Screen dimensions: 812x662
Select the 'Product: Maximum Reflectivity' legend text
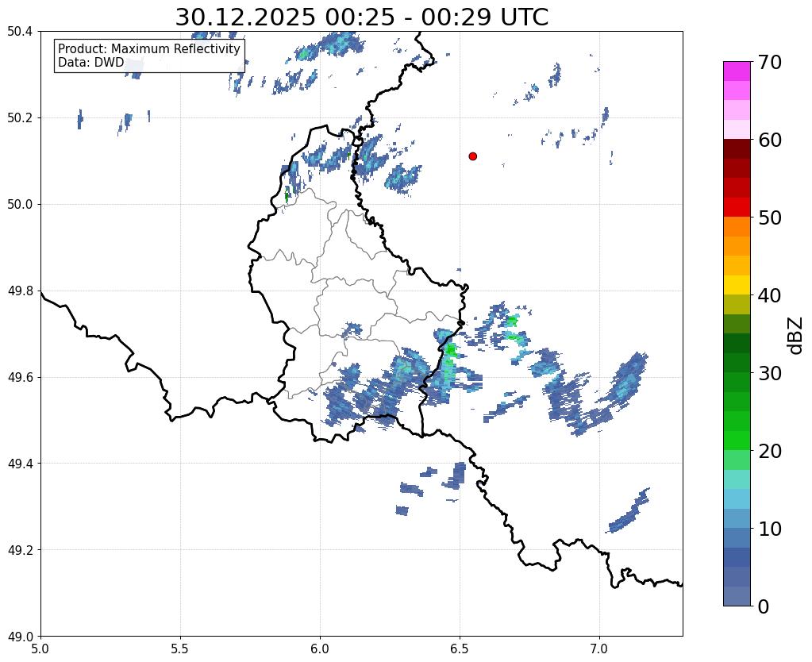[149, 48]
